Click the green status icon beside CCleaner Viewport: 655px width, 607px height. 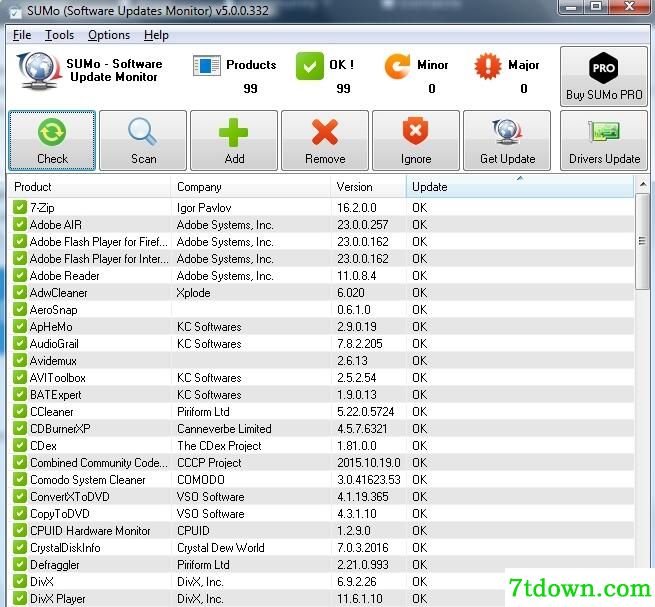point(20,411)
